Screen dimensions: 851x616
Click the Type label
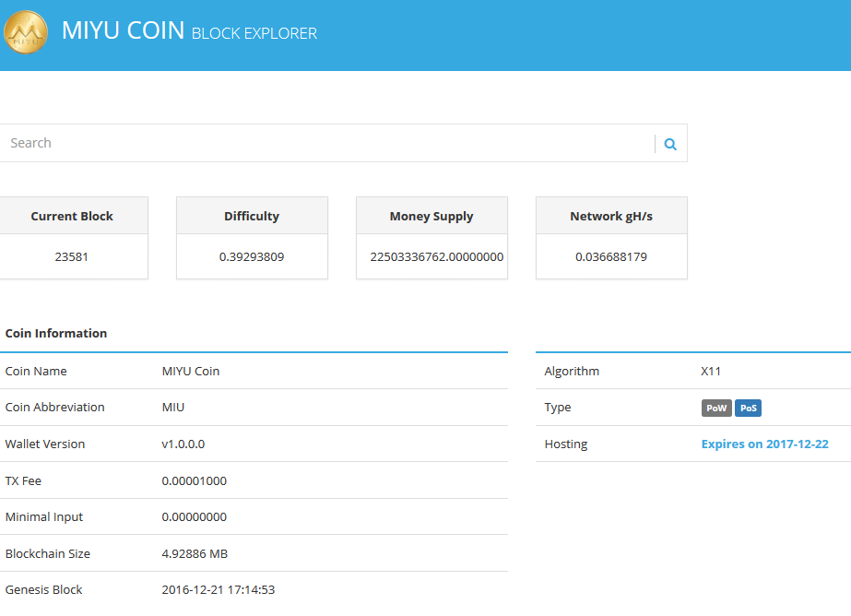click(558, 407)
